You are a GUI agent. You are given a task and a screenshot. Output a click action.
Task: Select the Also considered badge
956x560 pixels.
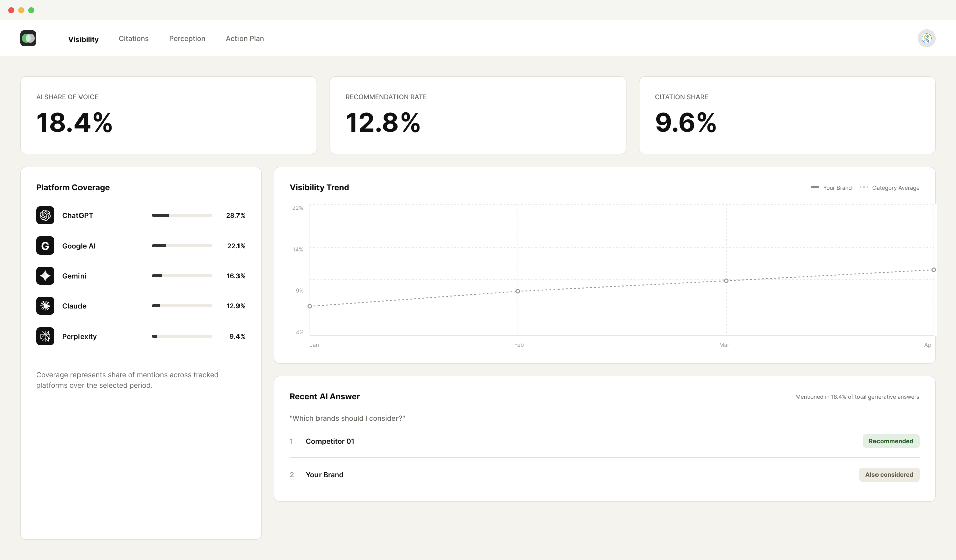(x=889, y=475)
